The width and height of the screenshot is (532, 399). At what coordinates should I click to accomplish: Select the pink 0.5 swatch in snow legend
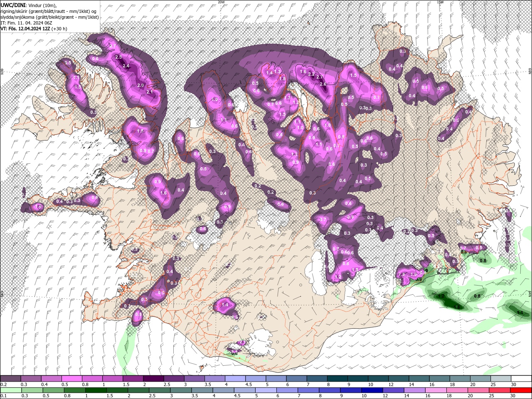click(x=72, y=379)
